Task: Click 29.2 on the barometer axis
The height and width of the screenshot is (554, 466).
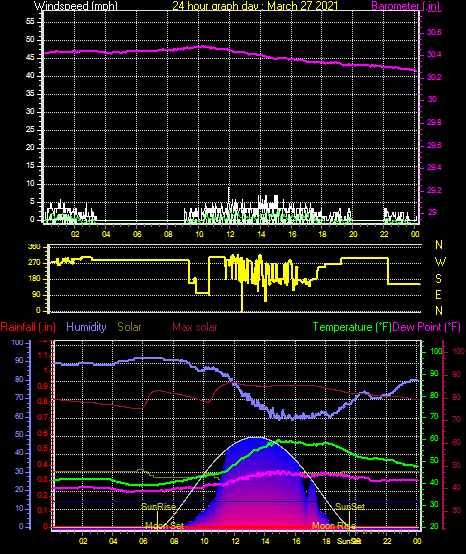Action: (434, 190)
